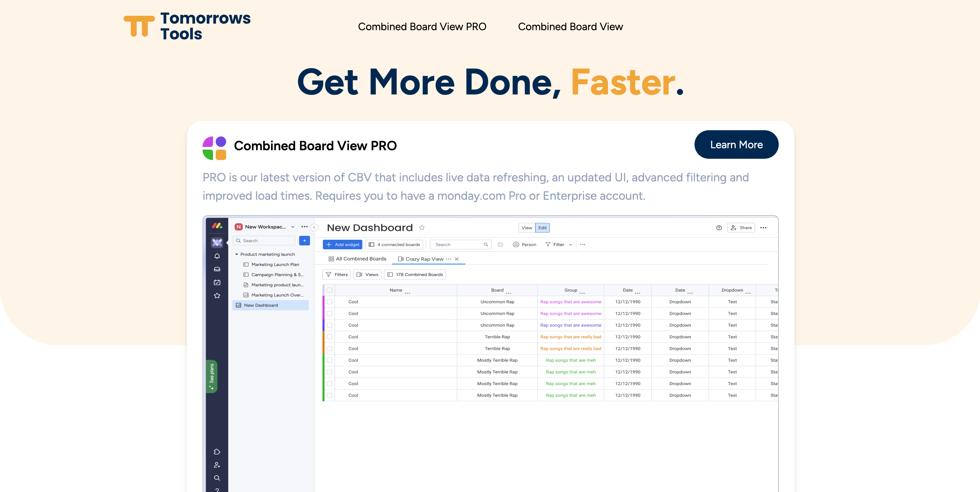The width and height of the screenshot is (980, 492).
Task: Open Combined Board View PRO nav link
Action: pos(422,27)
